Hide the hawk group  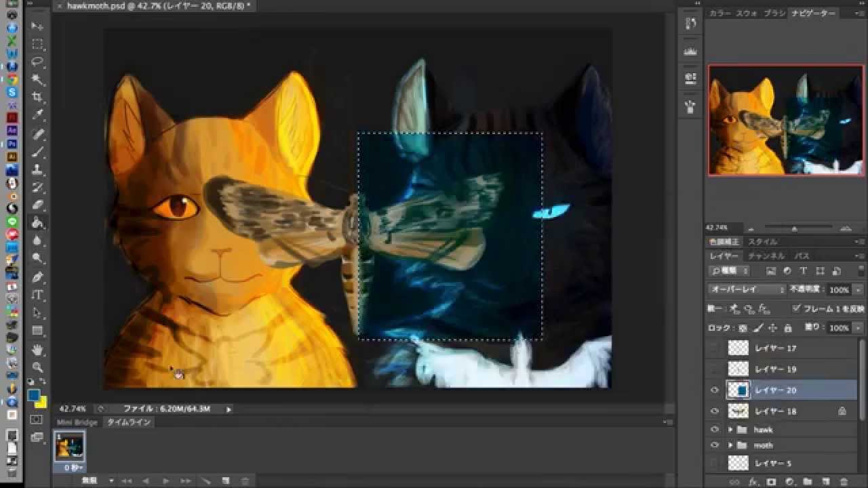pyautogui.click(x=714, y=430)
